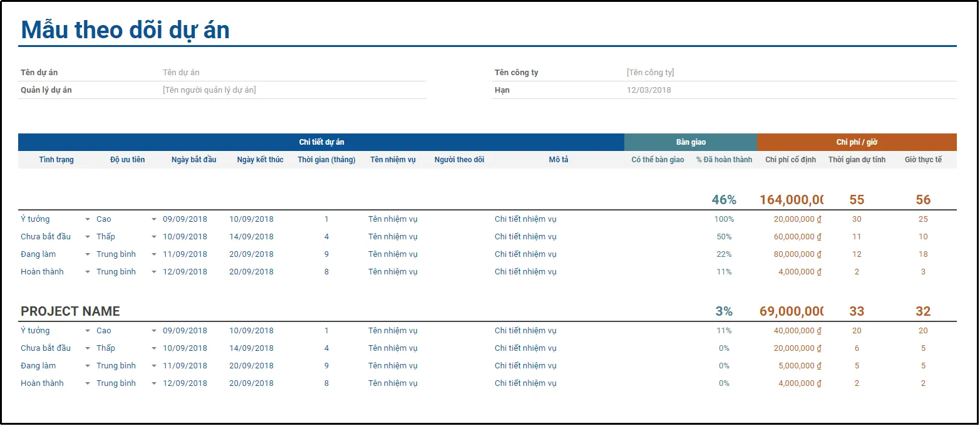Click the gray Tên dự án placeholder value
Viewport: 980px width, 426px height.
(x=181, y=73)
